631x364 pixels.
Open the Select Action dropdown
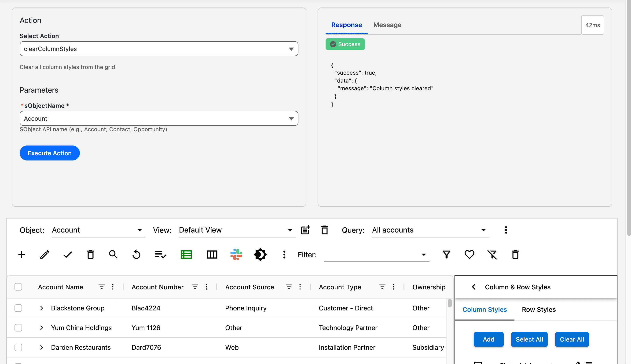[x=159, y=49]
